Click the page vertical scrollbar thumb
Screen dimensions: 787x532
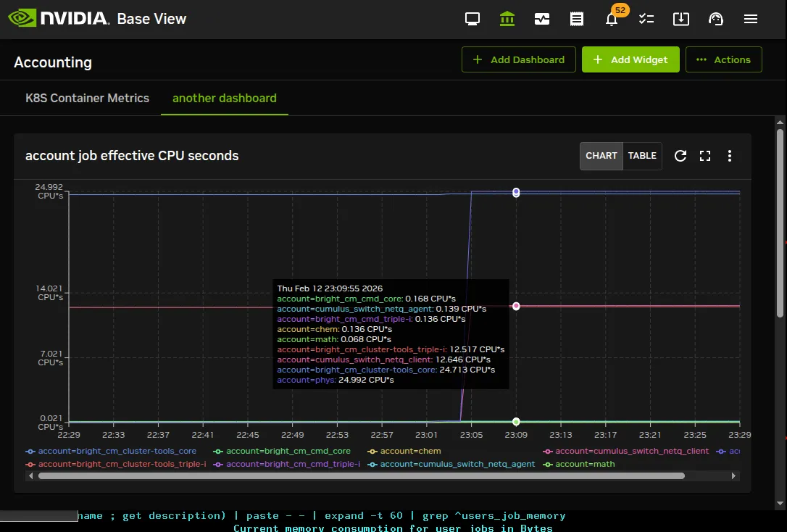(x=780, y=223)
